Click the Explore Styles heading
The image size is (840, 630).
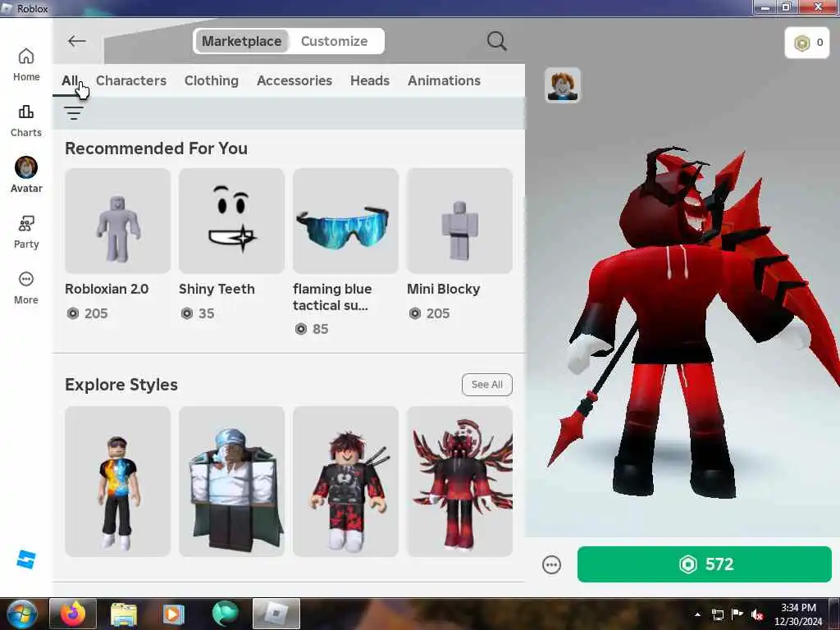(x=121, y=385)
